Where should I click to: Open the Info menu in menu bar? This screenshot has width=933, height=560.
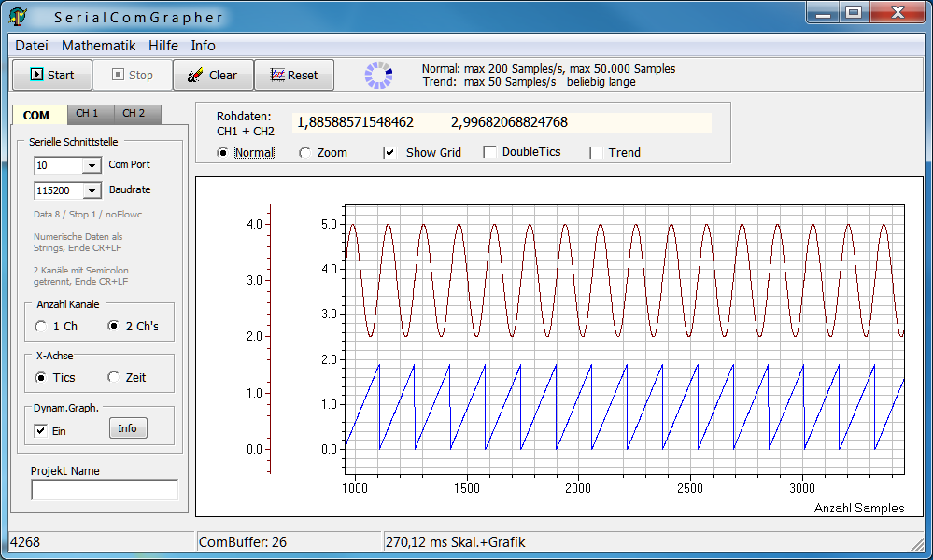[x=203, y=46]
